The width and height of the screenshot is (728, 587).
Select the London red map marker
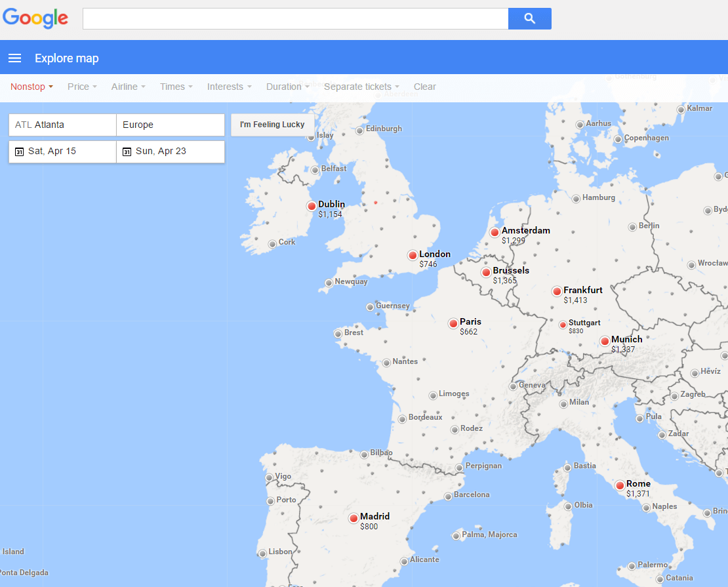click(x=412, y=255)
